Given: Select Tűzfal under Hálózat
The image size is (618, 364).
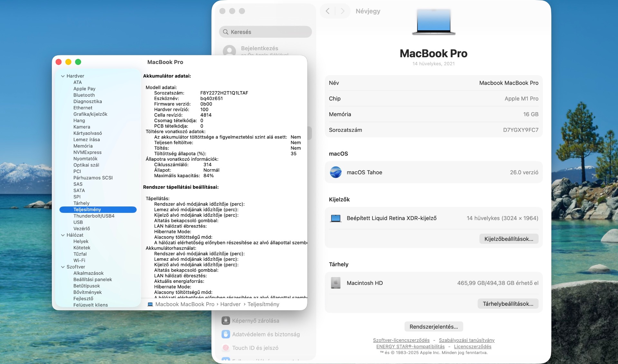Looking at the screenshot, I should point(80,254).
